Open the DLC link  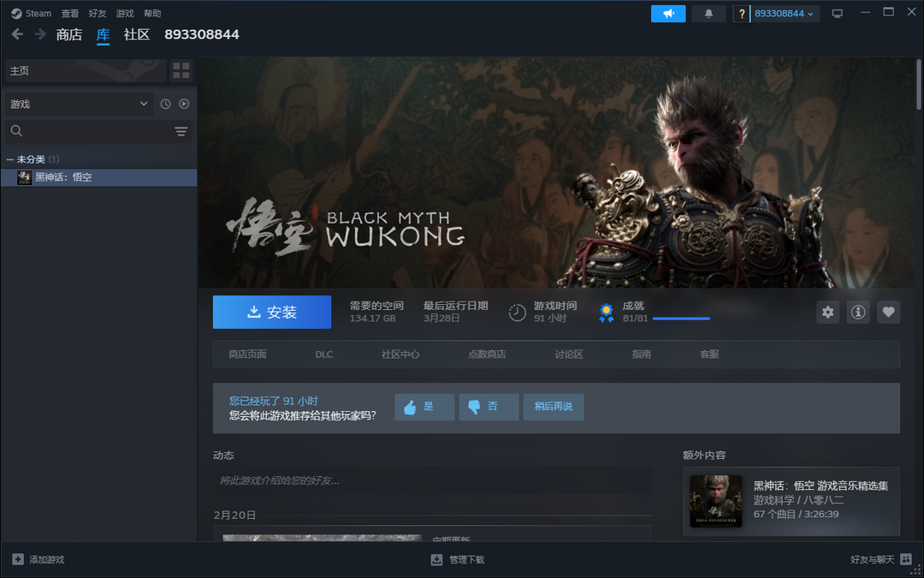pyautogui.click(x=324, y=355)
